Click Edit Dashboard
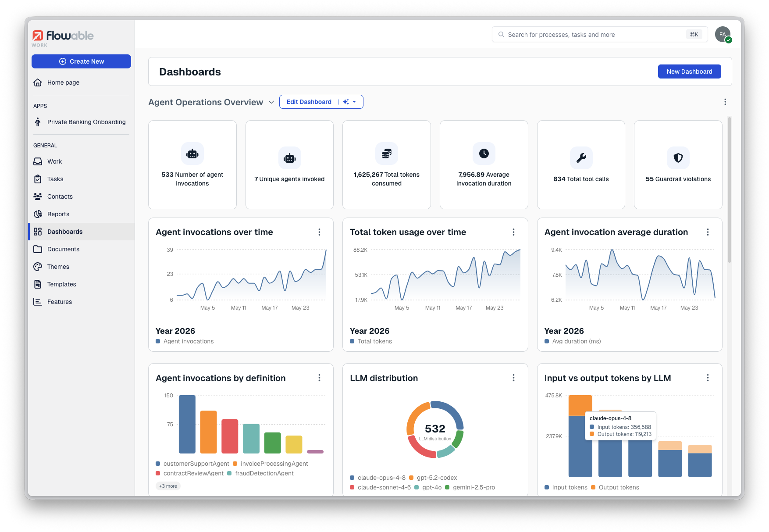 (x=309, y=102)
